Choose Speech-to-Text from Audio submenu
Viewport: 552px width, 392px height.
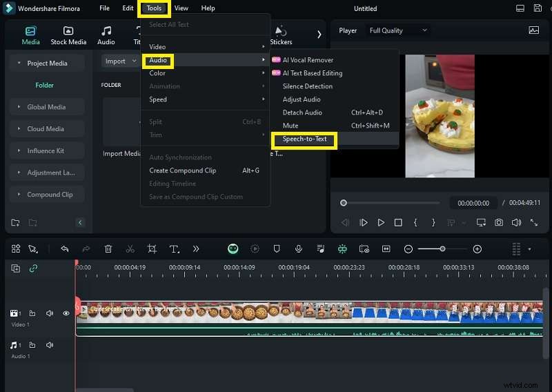(x=304, y=139)
